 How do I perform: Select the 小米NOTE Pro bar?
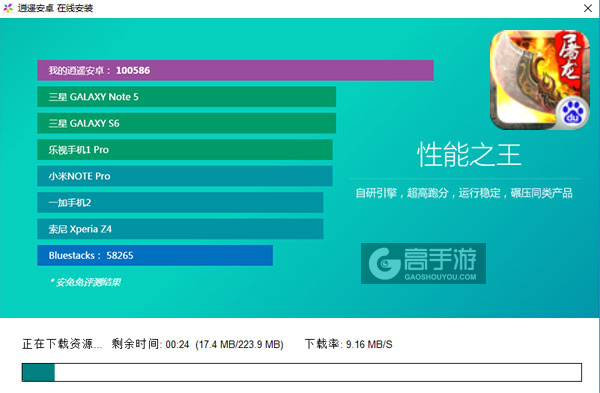coord(185,176)
